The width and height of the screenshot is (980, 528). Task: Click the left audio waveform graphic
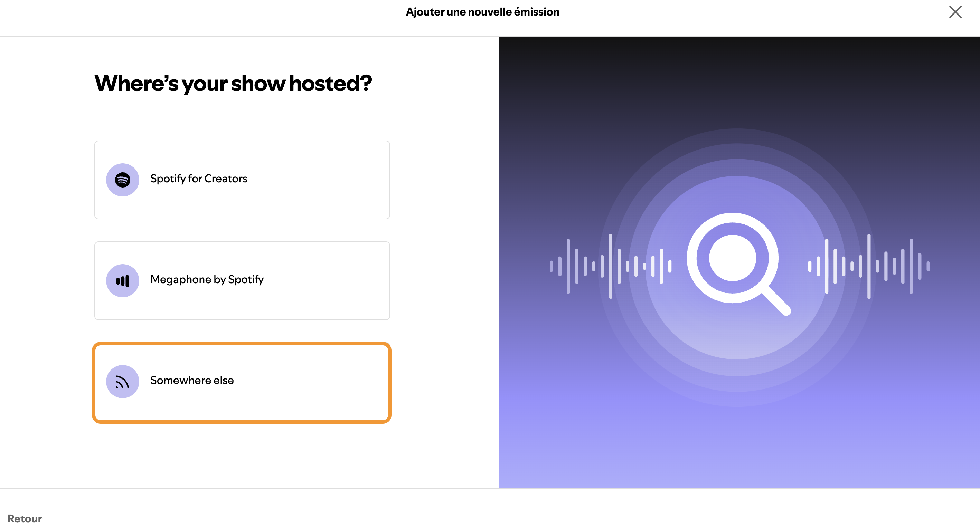[610, 266]
